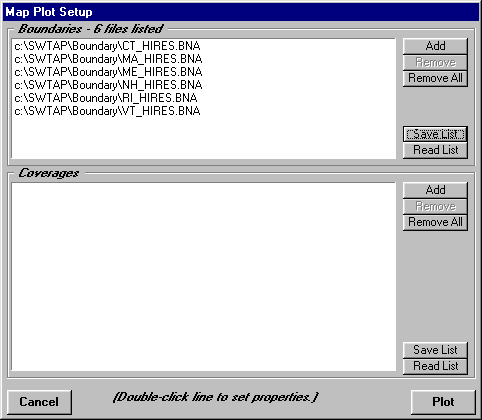Viewport: 482px width, 420px height.
Task: Click the Plot button
Action: click(x=443, y=402)
